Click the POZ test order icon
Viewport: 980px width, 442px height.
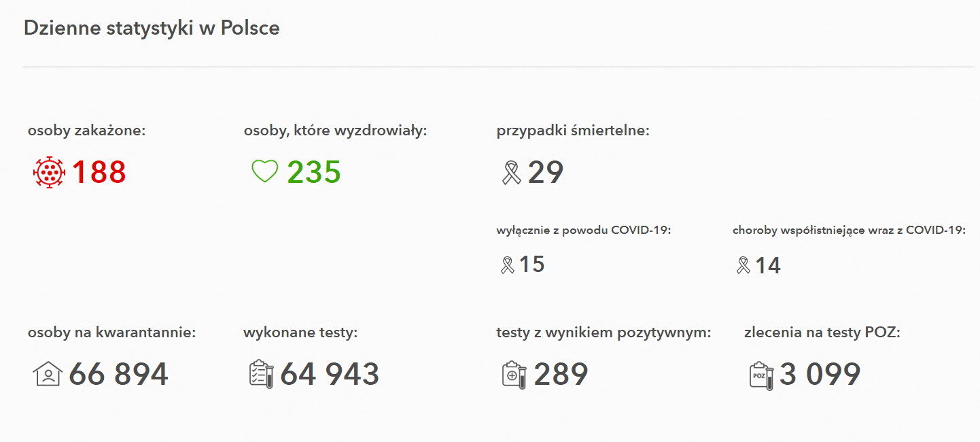pos(762,375)
